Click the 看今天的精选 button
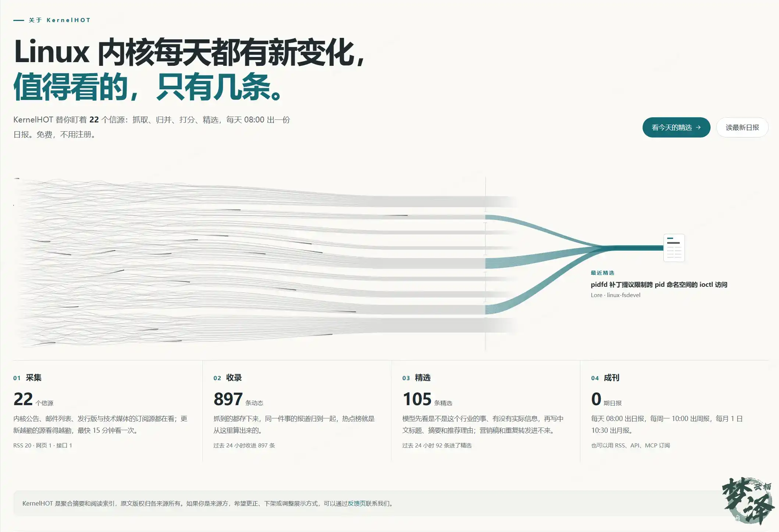The height and width of the screenshot is (532, 779). (x=676, y=127)
